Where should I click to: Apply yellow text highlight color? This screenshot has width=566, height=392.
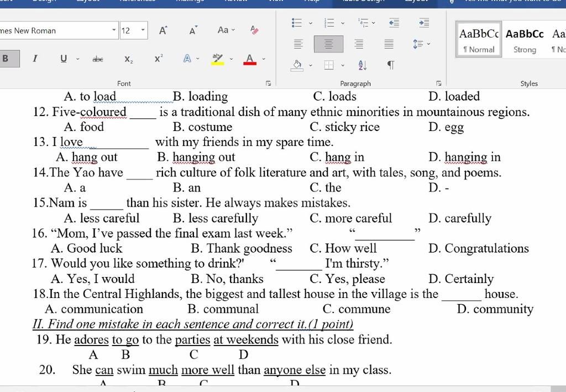tap(217, 59)
